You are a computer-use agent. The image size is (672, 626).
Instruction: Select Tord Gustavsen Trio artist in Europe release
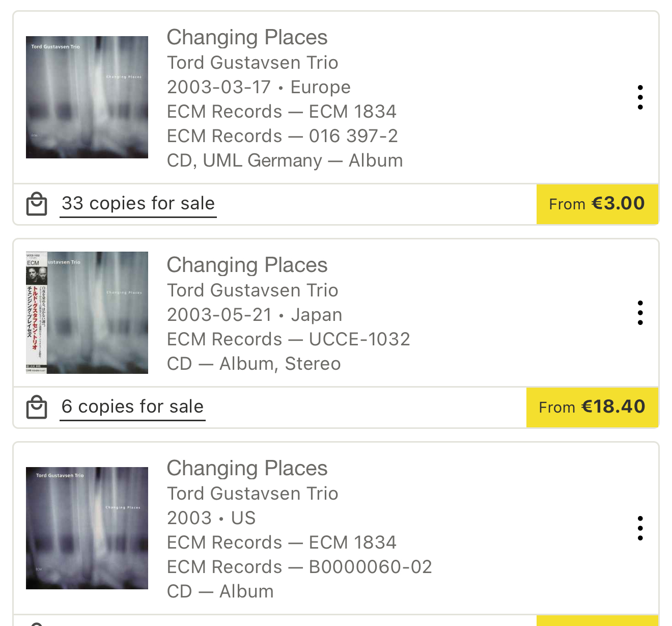(253, 63)
